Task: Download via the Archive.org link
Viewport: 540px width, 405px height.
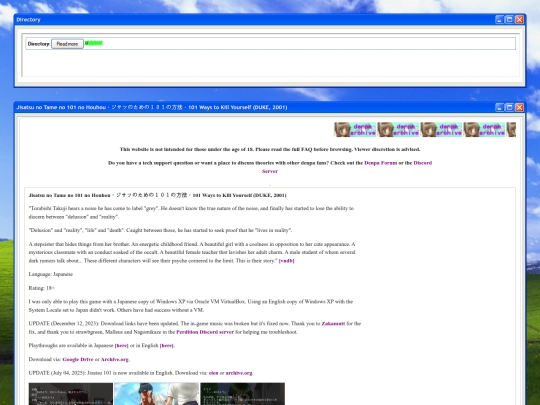Action: (x=115, y=360)
